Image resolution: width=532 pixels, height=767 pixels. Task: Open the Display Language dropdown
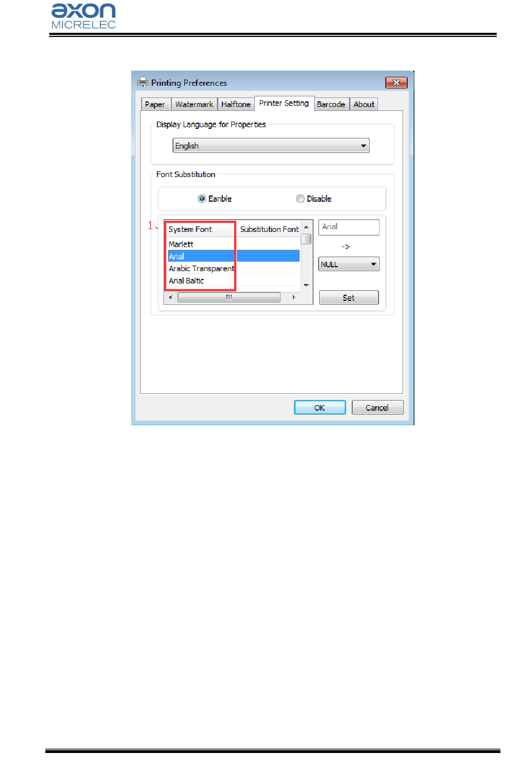271,146
